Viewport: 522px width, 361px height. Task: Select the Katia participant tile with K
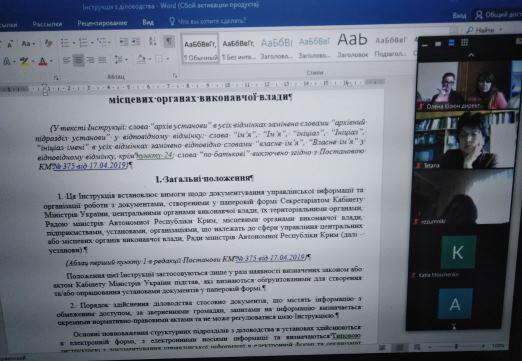coord(458,252)
